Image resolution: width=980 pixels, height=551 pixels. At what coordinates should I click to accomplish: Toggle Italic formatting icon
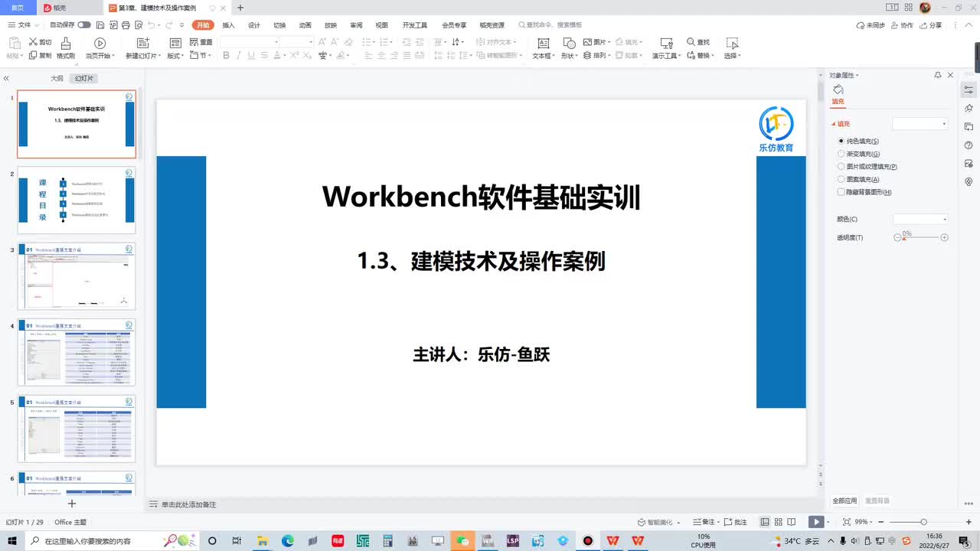[x=239, y=55]
